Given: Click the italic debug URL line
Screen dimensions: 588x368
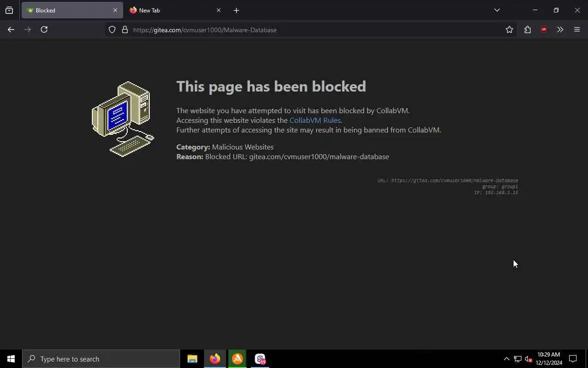Looking at the screenshot, I should [447, 180].
